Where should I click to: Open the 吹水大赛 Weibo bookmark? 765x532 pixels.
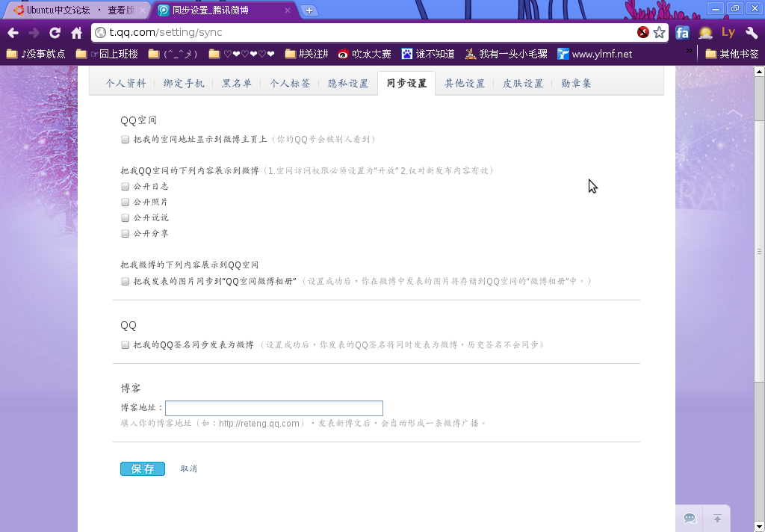pos(365,54)
